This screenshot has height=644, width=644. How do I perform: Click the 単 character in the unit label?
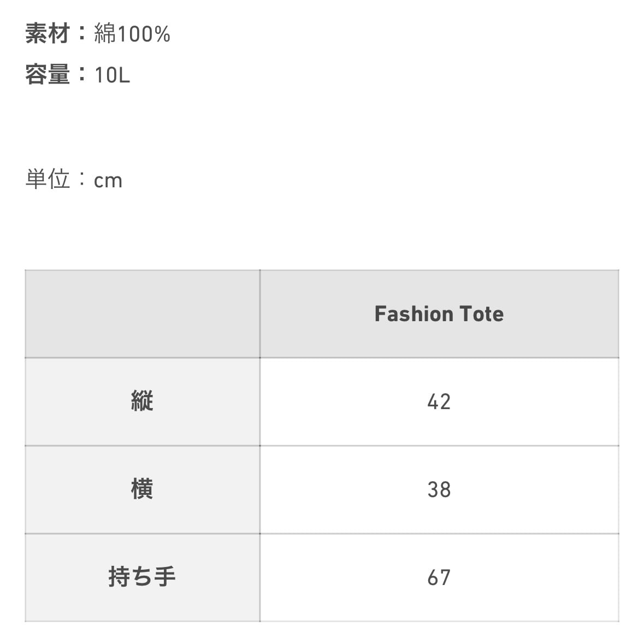36,179
